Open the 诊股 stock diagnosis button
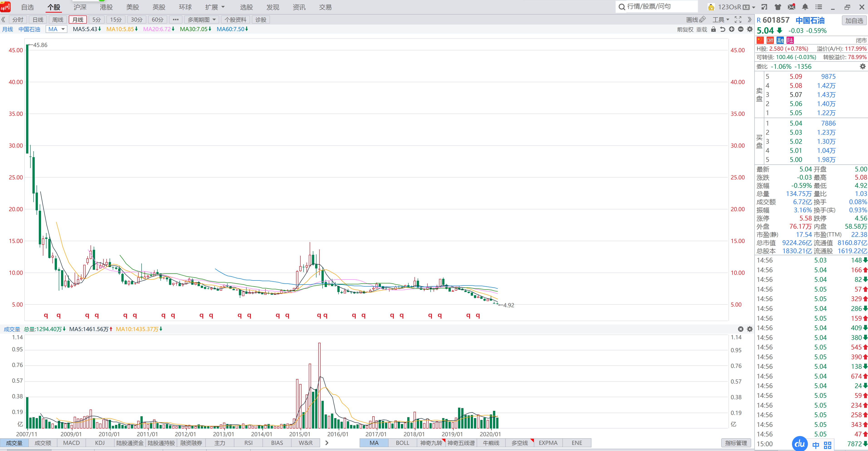Viewport: 868px width, 451px height. [261, 20]
